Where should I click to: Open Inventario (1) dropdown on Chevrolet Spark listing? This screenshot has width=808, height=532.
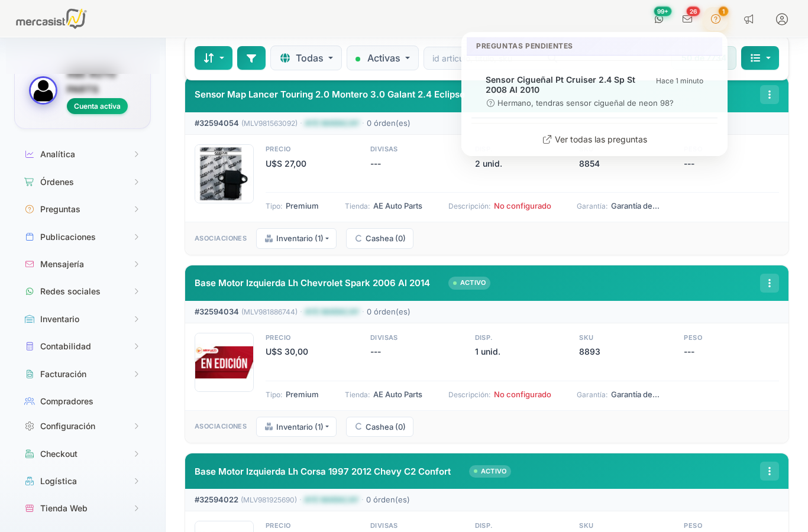(296, 427)
